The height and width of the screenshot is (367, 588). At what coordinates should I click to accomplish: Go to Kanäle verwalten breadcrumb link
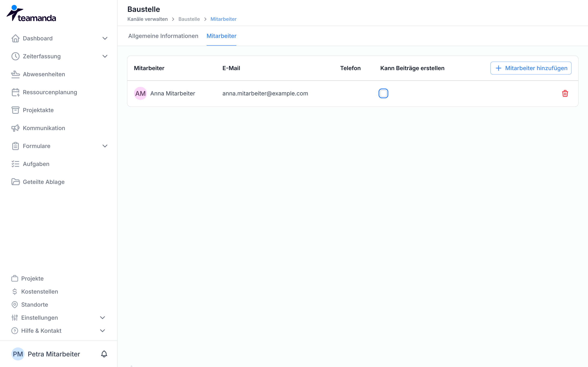click(x=147, y=19)
